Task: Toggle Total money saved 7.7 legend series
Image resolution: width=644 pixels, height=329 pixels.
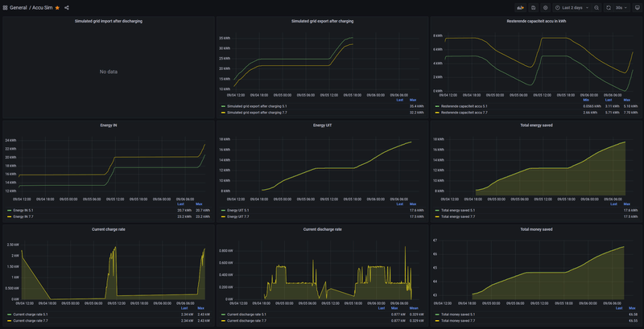Action: point(458,320)
